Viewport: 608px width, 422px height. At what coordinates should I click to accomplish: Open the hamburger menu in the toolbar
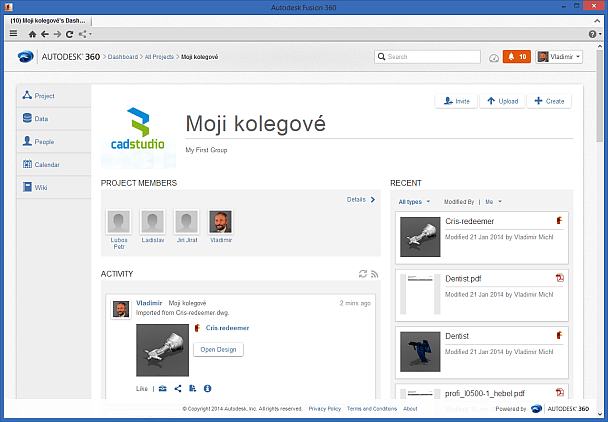pyautogui.click(x=13, y=34)
